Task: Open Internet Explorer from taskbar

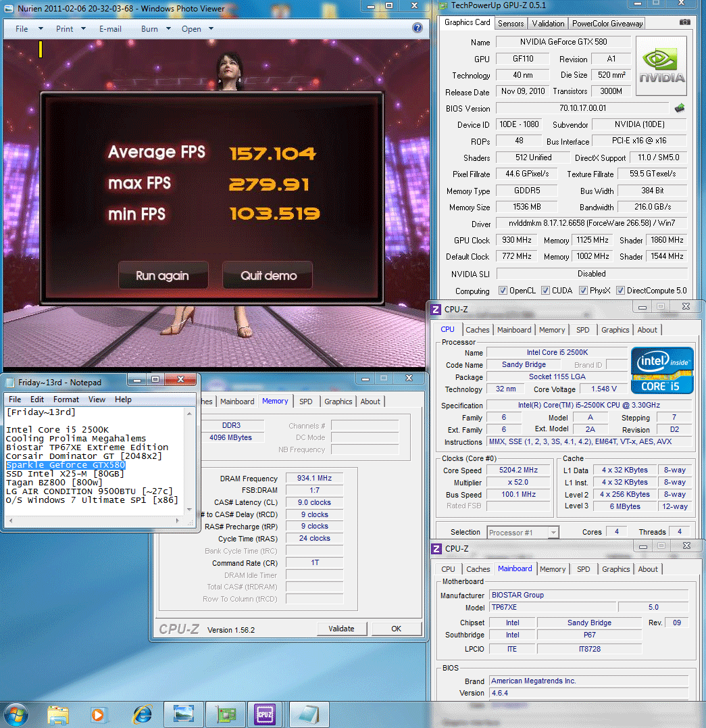Action: coord(142,714)
